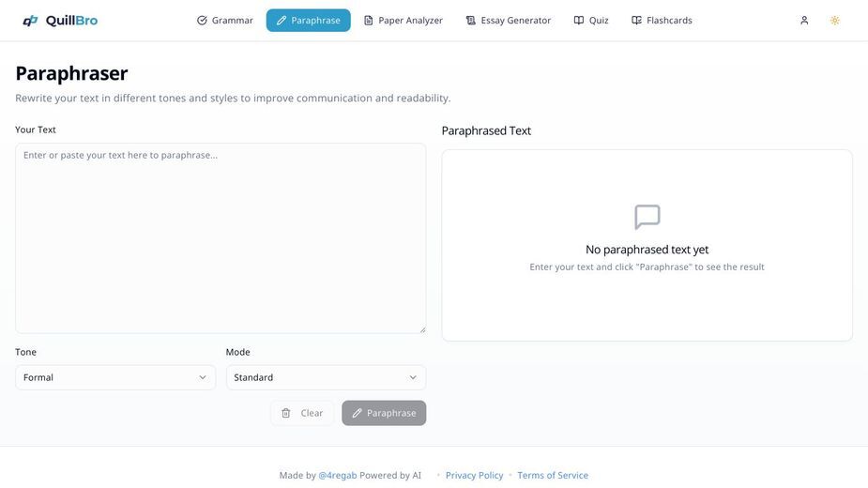Open the Mode dropdown set to Standard
This screenshot has height=488, width=868.
click(x=326, y=377)
